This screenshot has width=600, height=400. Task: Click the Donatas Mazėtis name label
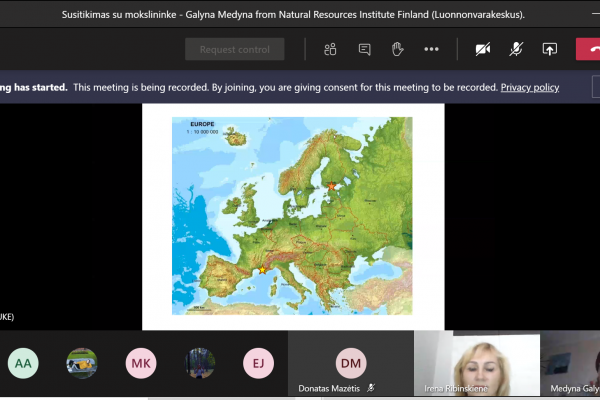click(x=329, y=389)
